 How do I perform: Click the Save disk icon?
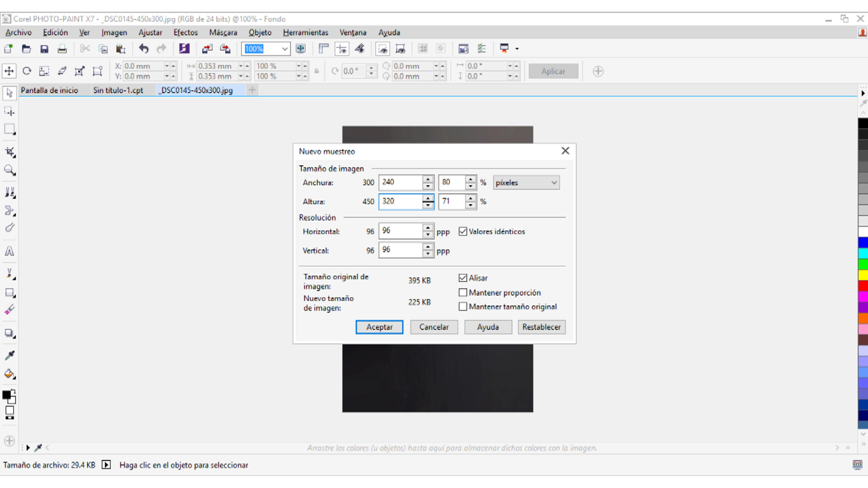(x=44, y=49)
